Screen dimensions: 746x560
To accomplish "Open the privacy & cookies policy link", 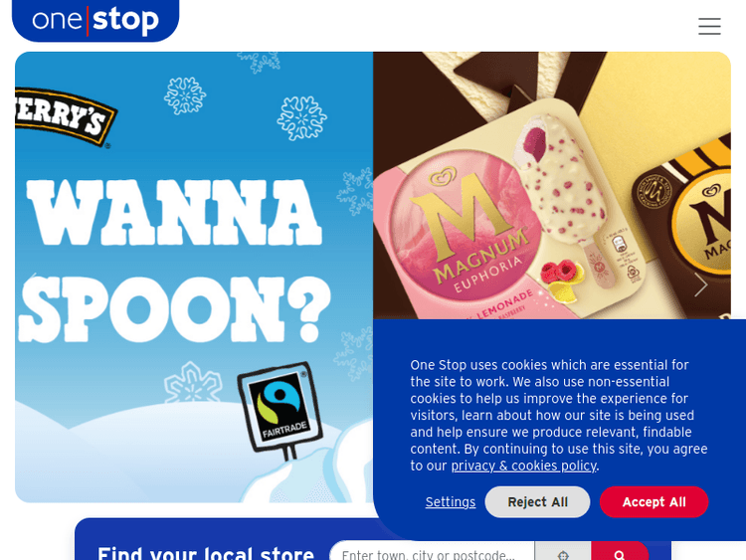I will click(523, 466).
